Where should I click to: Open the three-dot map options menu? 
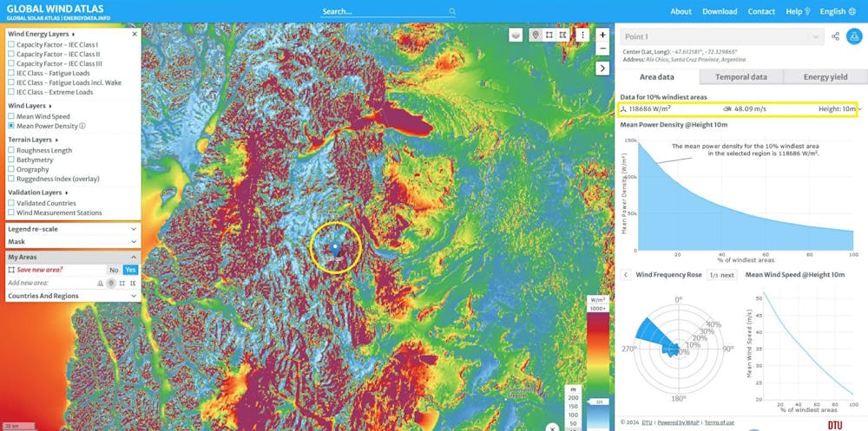582,35
